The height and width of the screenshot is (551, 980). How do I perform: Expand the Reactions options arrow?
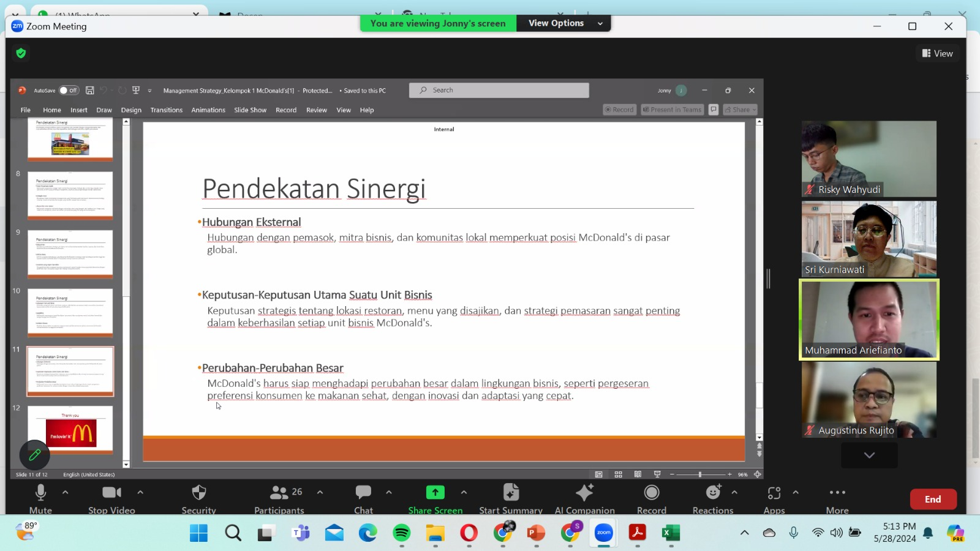[x=734, y=492]
